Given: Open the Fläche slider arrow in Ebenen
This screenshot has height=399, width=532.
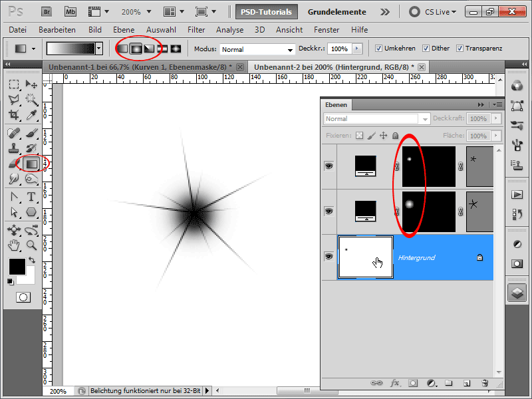Looking at the screenshot, I should pyautogui.click(x=495, y=136).
